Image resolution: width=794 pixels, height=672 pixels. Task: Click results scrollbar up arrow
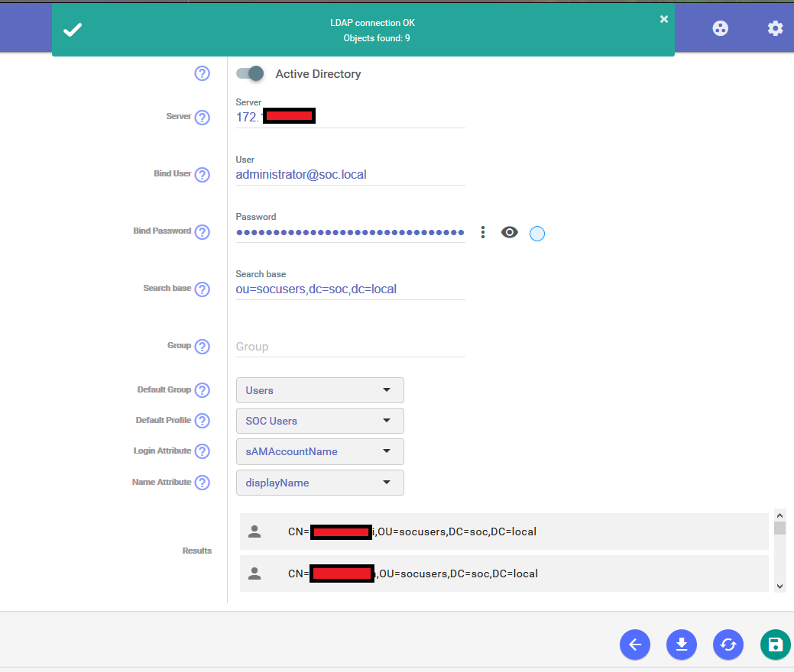tap(779, 515)
